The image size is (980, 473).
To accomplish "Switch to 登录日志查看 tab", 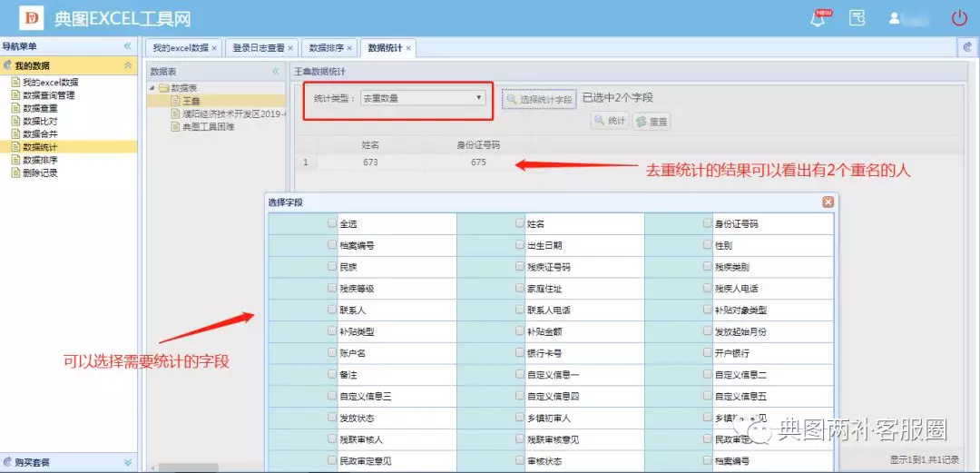I will [258, 48].
